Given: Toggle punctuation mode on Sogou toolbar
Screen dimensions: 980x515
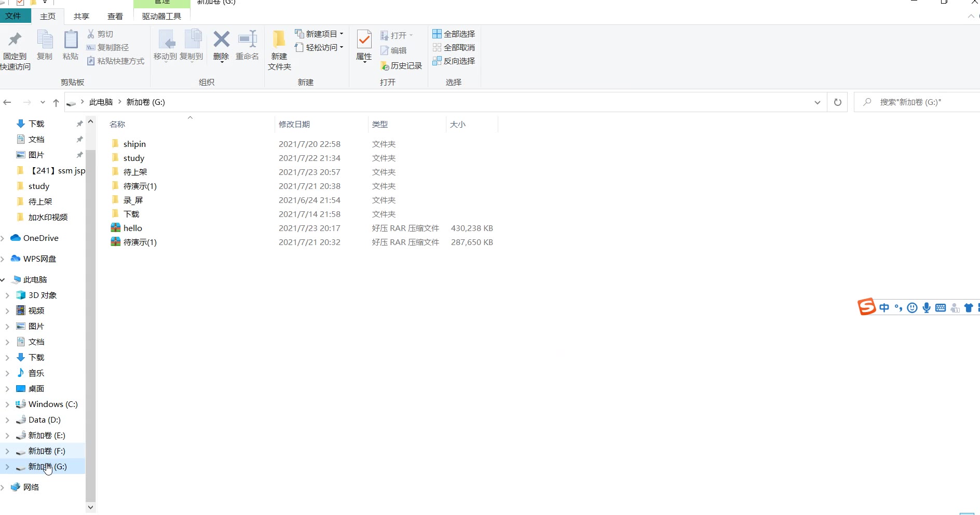Looking at the screenshot, I should pyautogui.click(x=899, y=308).
